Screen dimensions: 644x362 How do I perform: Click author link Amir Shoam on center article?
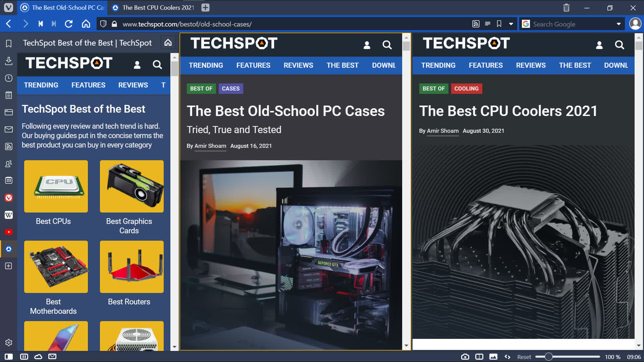click(210, 146)
